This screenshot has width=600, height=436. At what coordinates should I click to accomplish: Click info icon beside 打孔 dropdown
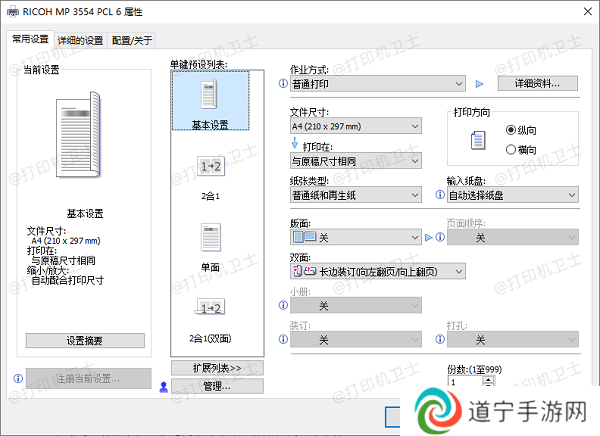(x=440, y=339)
